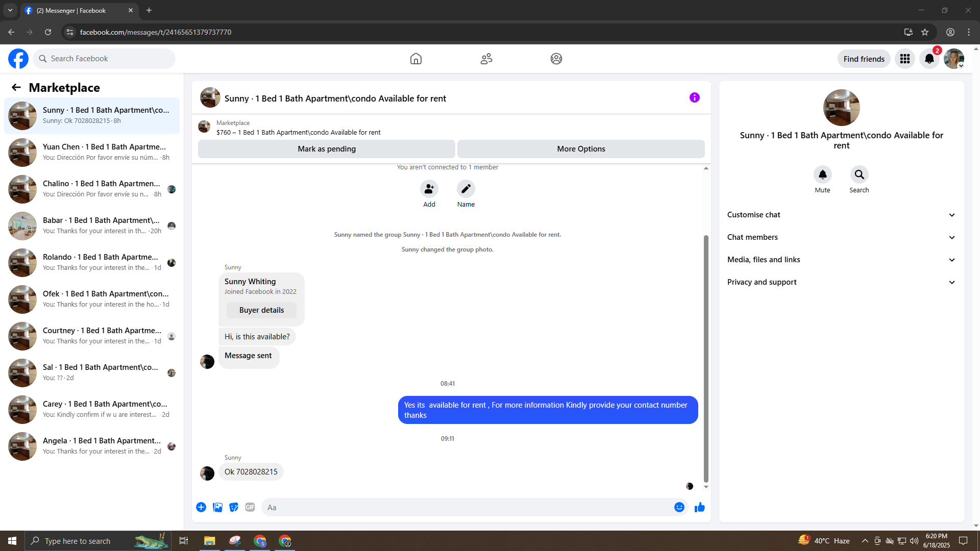Image resolution: width=980 pixels, height=551 pixels.
Task: Open Windows notification center icon
Action: coord(963,541)
